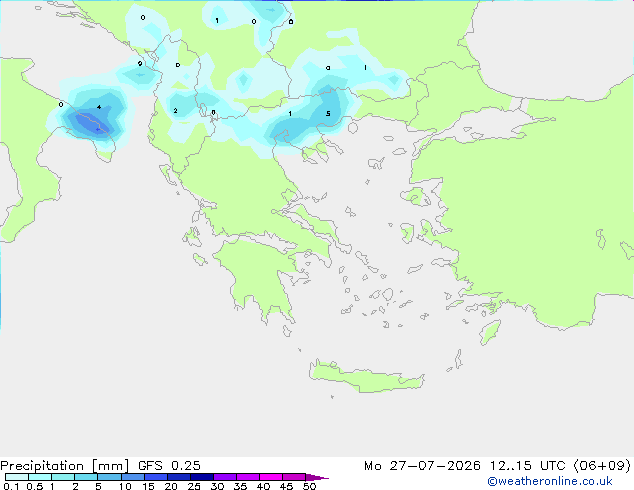634x490 pixels.
Task: Select the 0.5–1 mm legend swatch
Action: point(40,477)
